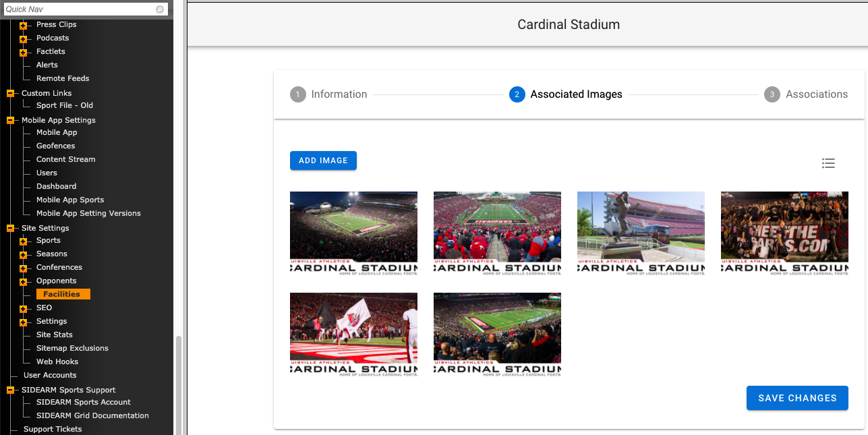The height and width of the screenshot is (435, 868).
Task: Open Press Clips in sidebar
Action: click(x=56, y=24)
